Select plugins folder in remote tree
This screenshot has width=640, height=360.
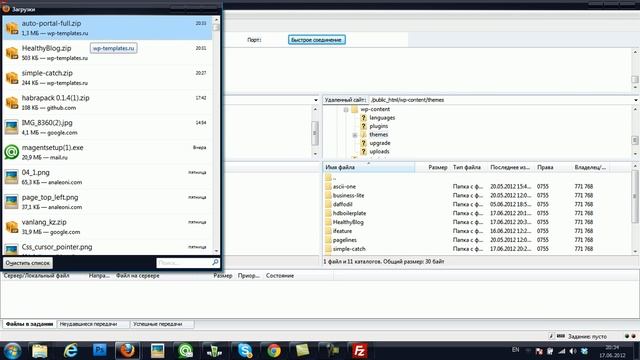(378, 126)
